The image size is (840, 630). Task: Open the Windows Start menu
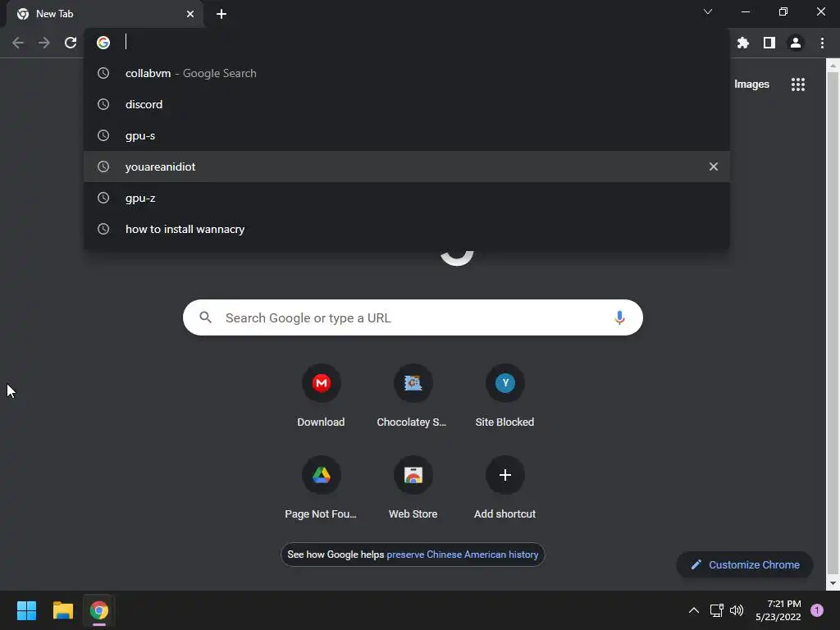click(26, 610)
